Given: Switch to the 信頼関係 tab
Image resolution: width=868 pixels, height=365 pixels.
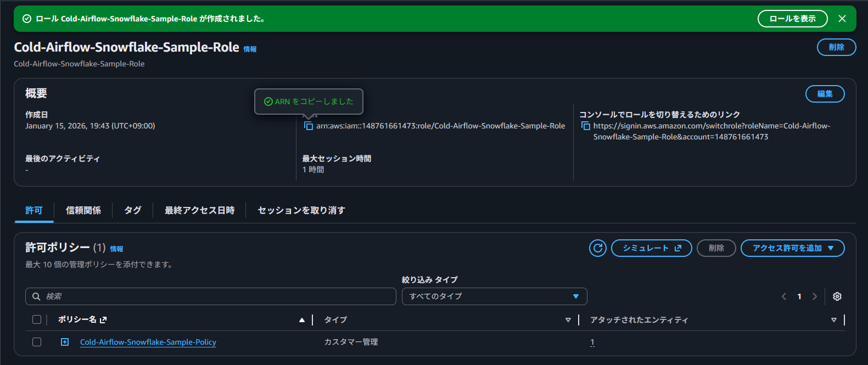Looking at the screenshot, I should pyautogui.click(x=83, y=210).
